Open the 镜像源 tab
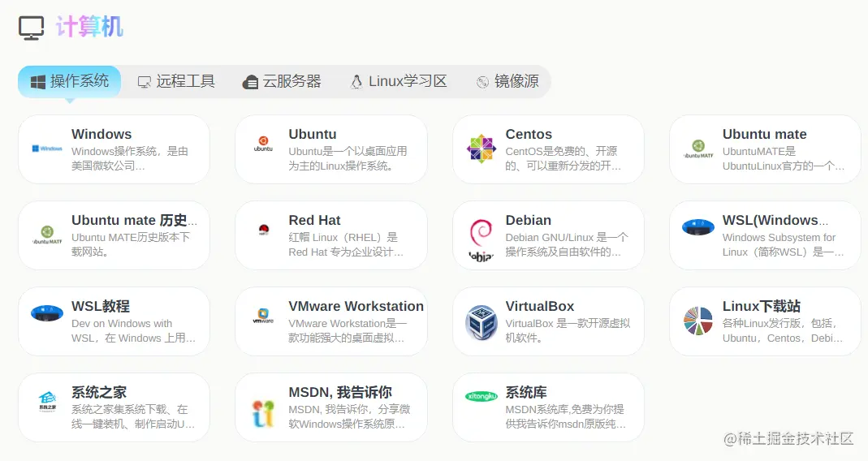868x461 pixels. [x=507, y=81]
